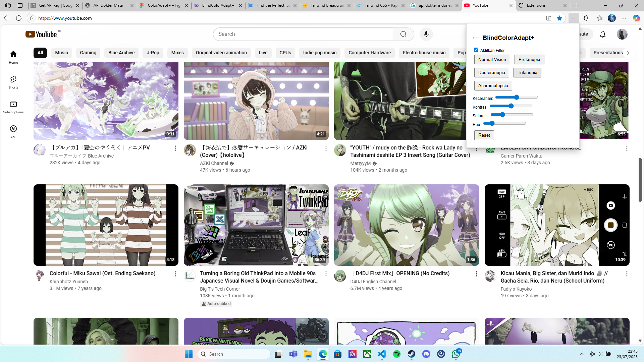Open Edge settings and more menu

(x=624, y=18)
